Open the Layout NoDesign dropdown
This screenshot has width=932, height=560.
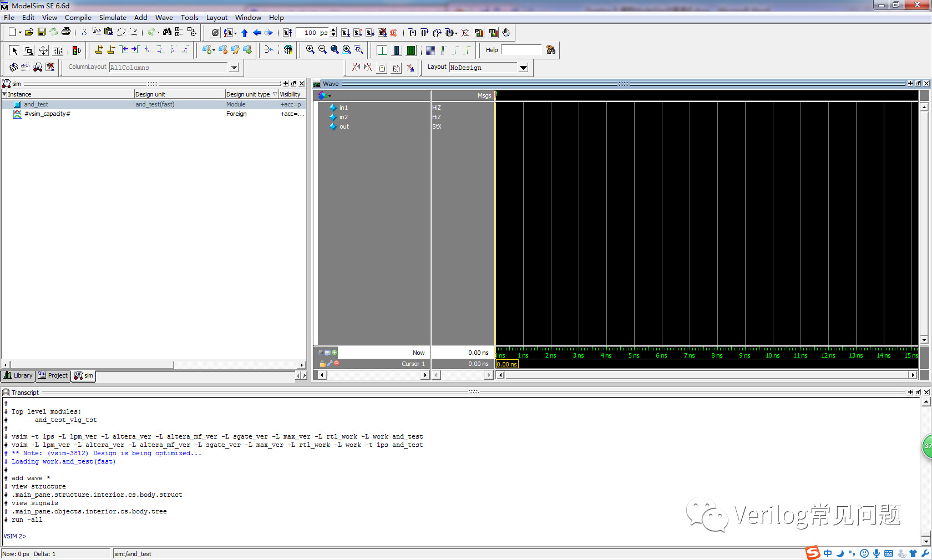[523, 68]
